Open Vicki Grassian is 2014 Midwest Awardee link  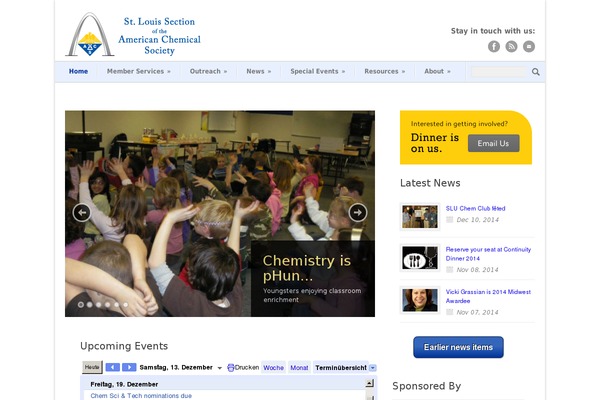[488, 296]
